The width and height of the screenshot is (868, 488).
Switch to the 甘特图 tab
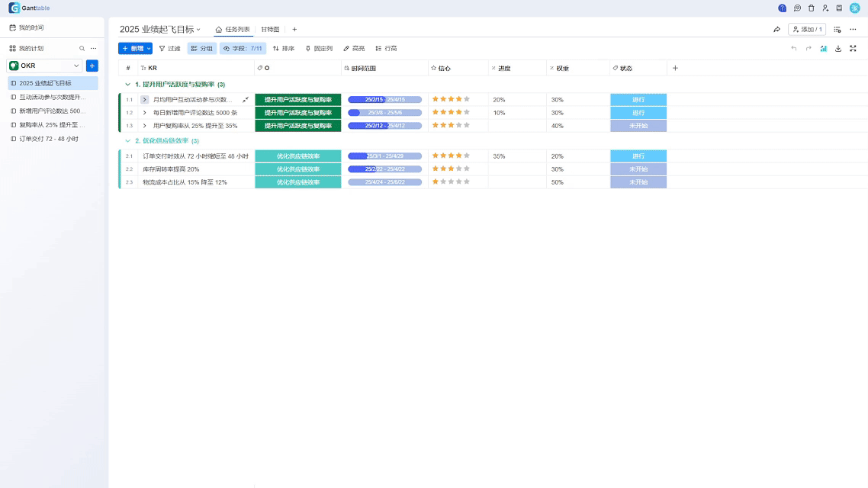click(x=270, y=30)
